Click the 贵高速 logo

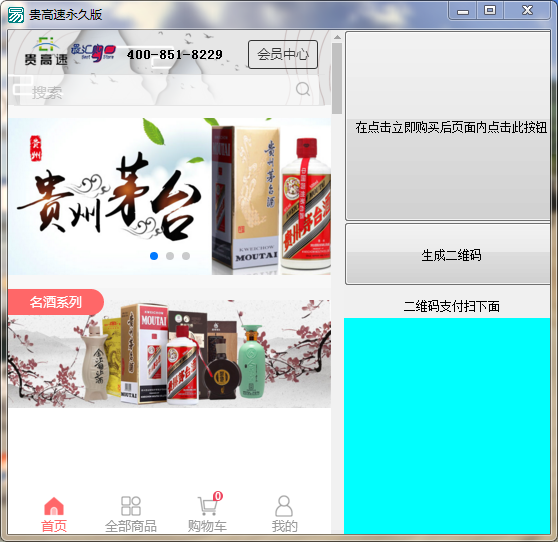click(x=46, y=51)
